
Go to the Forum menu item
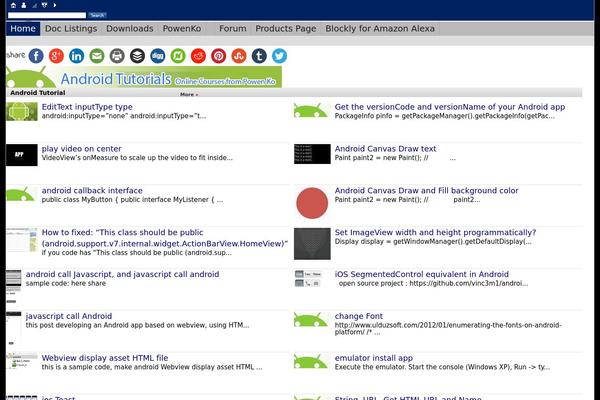point(233,29)
